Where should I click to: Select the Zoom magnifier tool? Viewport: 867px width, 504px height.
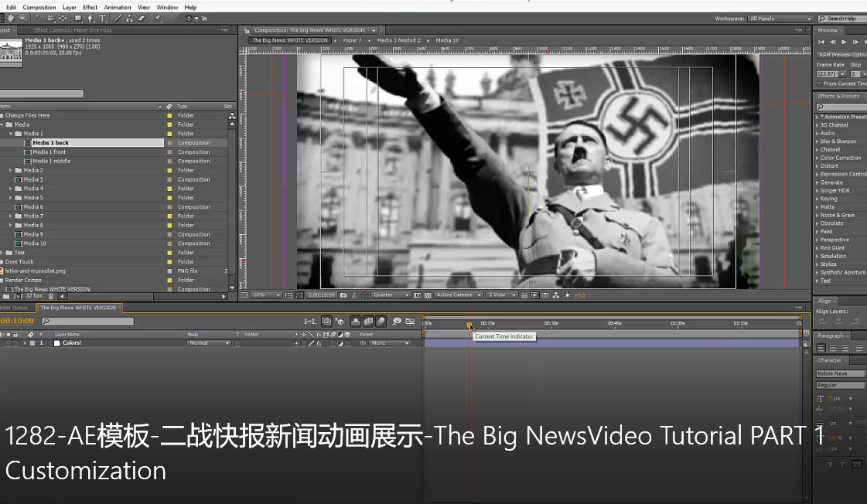coord(22,19)
